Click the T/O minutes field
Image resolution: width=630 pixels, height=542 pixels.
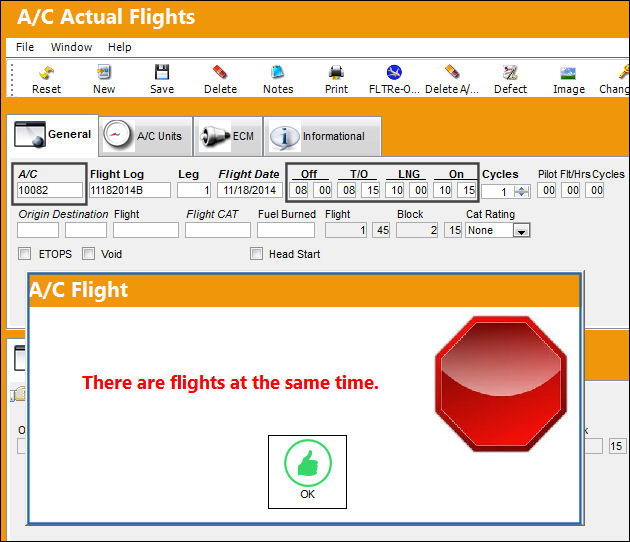(x=371, y=190)
